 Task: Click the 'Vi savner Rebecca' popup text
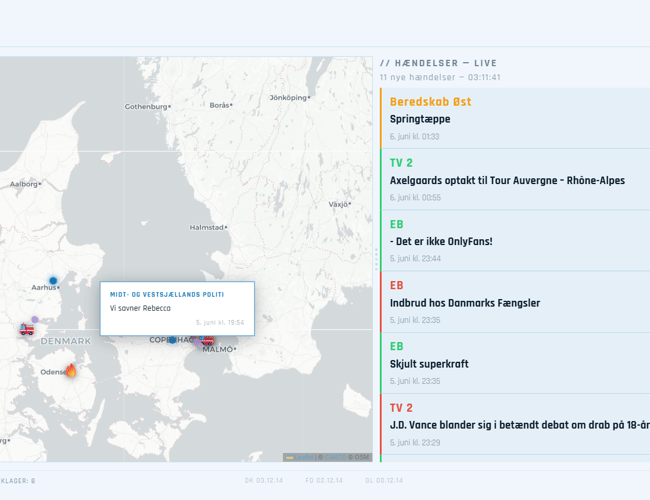(140, 308)
